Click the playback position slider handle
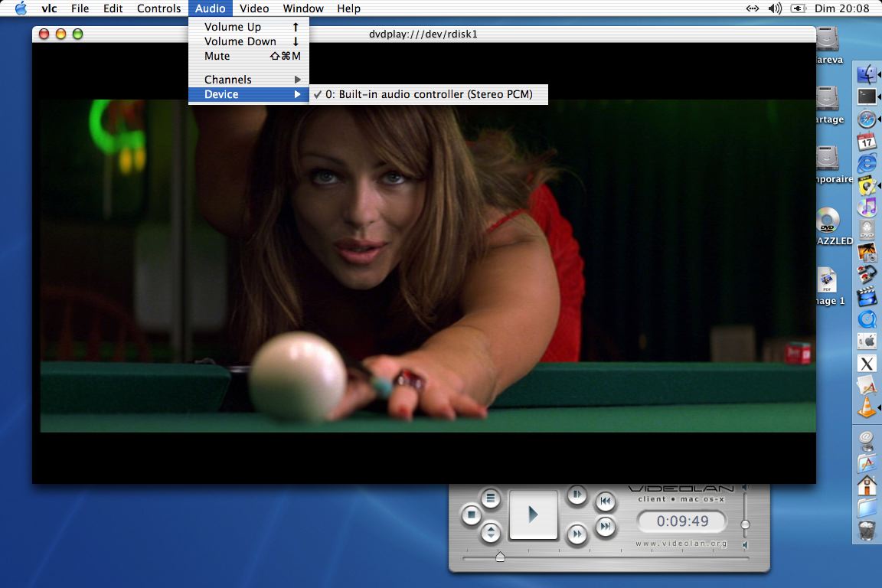 click(x=500, y=557)
